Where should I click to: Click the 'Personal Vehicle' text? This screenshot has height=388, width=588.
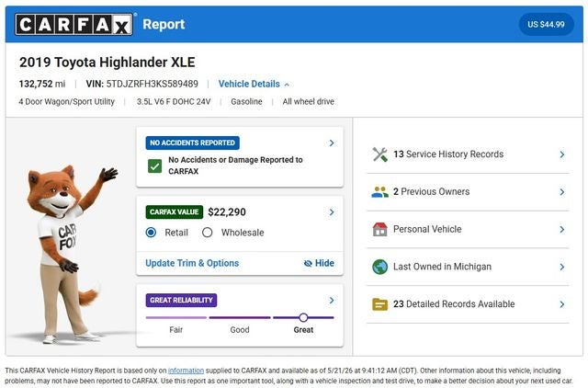(427, 229)
